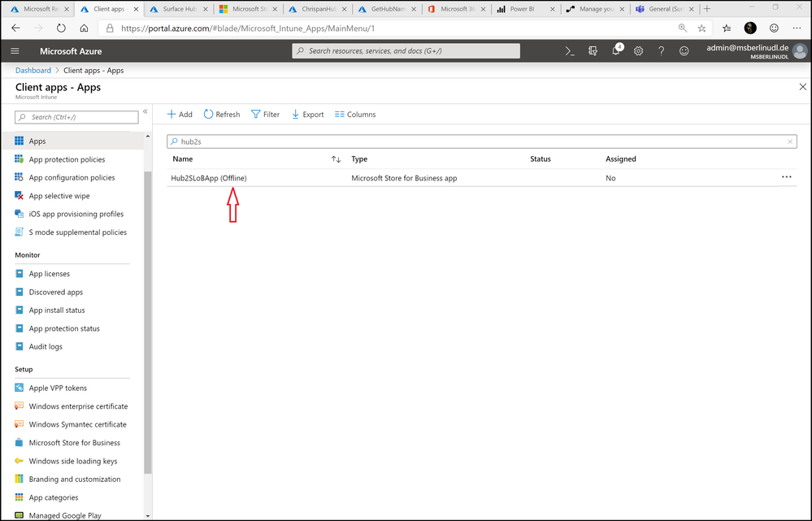This screenshot has width=812, height=521.
Task: Open the browser favorites list
Action: [x=727, y=28]
